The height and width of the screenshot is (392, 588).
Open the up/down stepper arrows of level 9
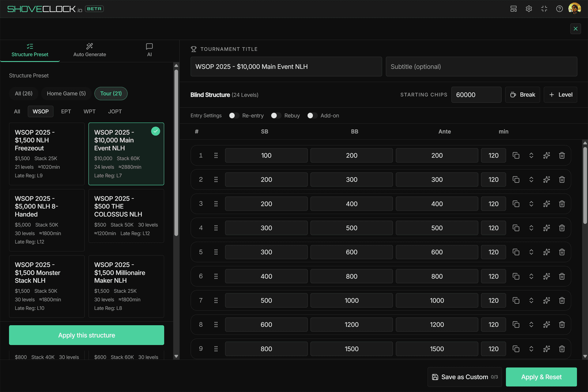coord(531,349)
